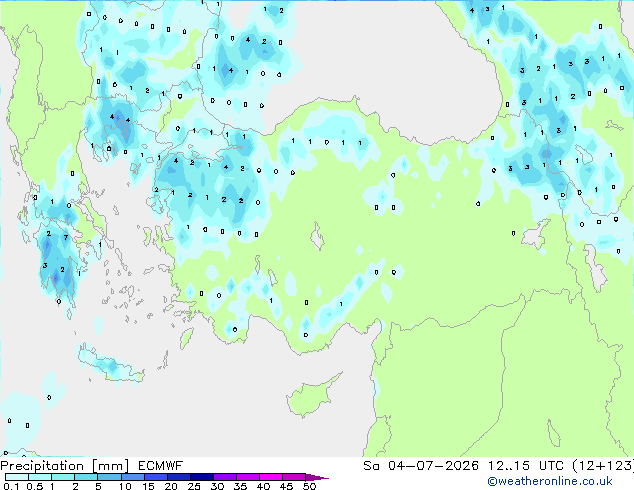Viewport: 634px width, 490px height.
Task: Click legend label '35'
Action: click(240, 486)
